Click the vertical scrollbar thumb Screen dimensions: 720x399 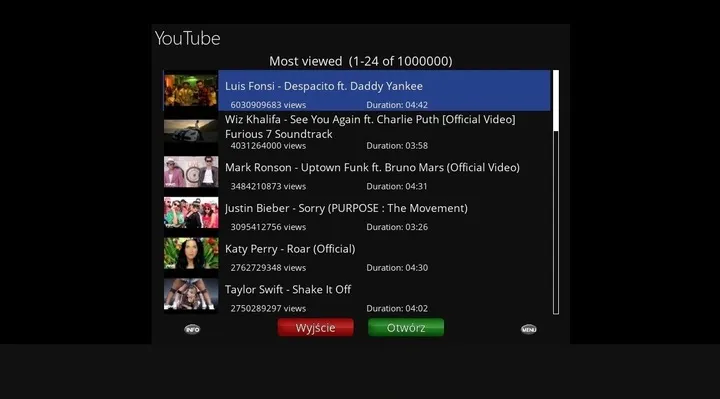(x=556, y=101)
